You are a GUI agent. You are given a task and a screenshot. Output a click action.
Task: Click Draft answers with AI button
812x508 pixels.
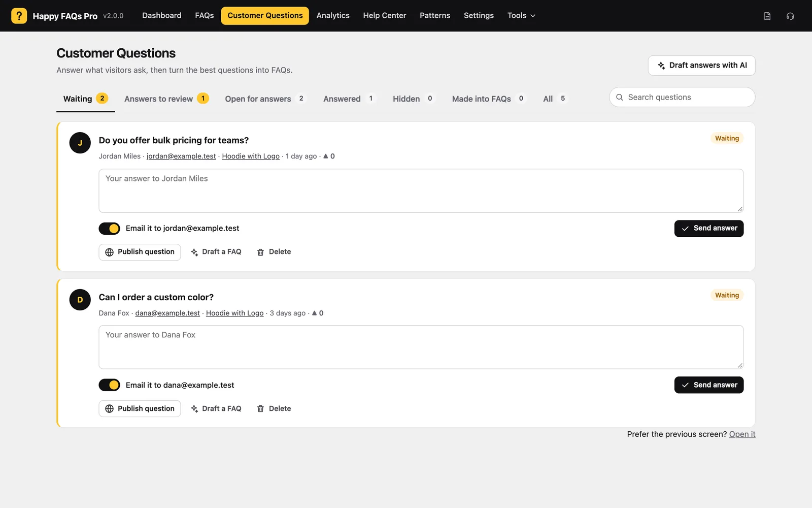[701, 66]
